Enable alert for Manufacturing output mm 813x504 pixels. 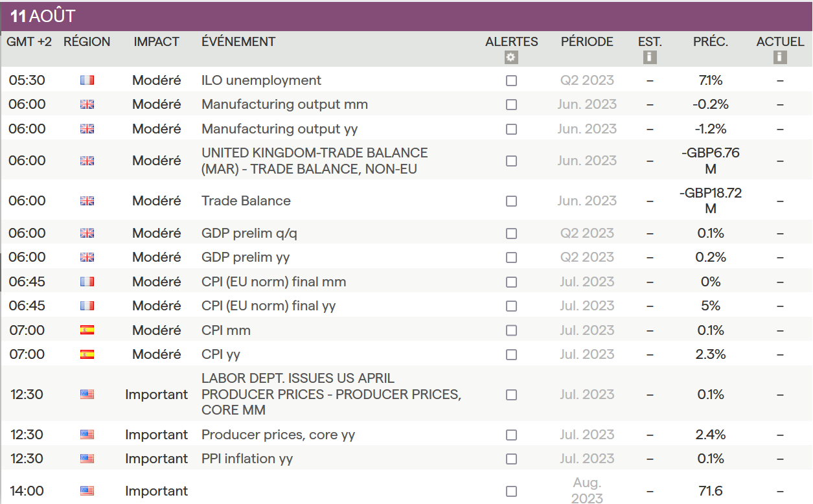click(x=512, y=105)
